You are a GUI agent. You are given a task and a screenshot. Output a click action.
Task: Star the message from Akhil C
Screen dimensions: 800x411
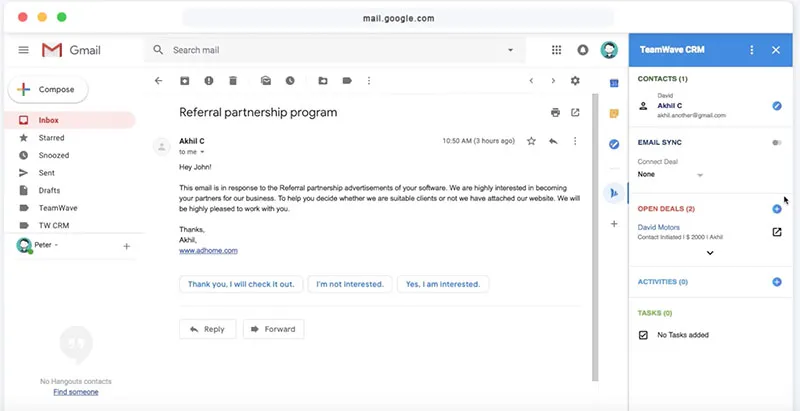pos(531,141)
